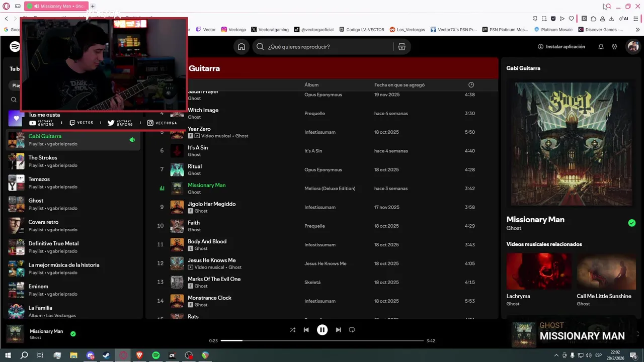
Task: Open Discover Games bookmark
Action: (x=601, y=30)
